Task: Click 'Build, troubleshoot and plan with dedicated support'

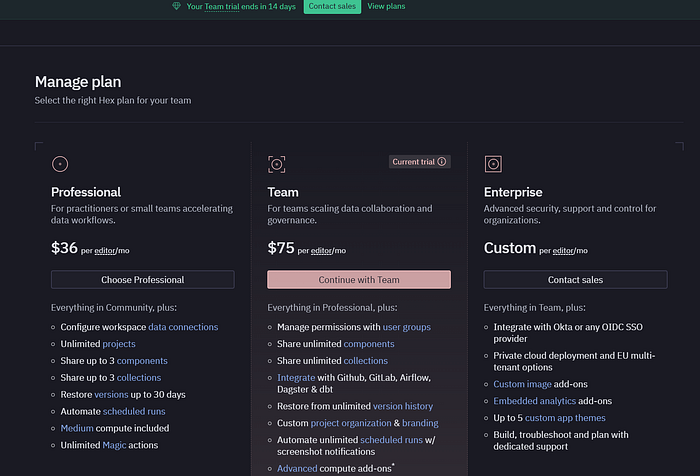Action: pyautogui.click(x=561, y=440)
